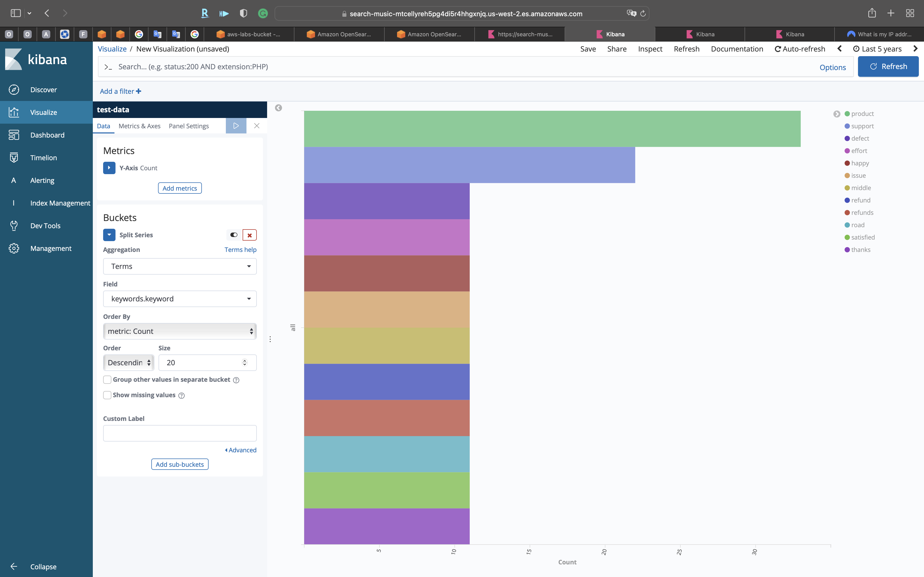This screenshot has height=577, width=924.
Task: Click the Dashboard sidebar icon
Action: (14, 135)
